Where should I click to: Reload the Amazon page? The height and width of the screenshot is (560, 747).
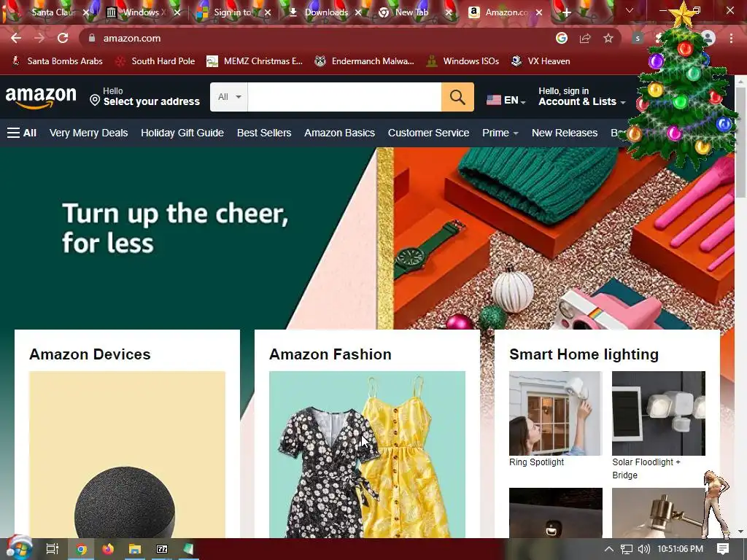click(63, 38)
